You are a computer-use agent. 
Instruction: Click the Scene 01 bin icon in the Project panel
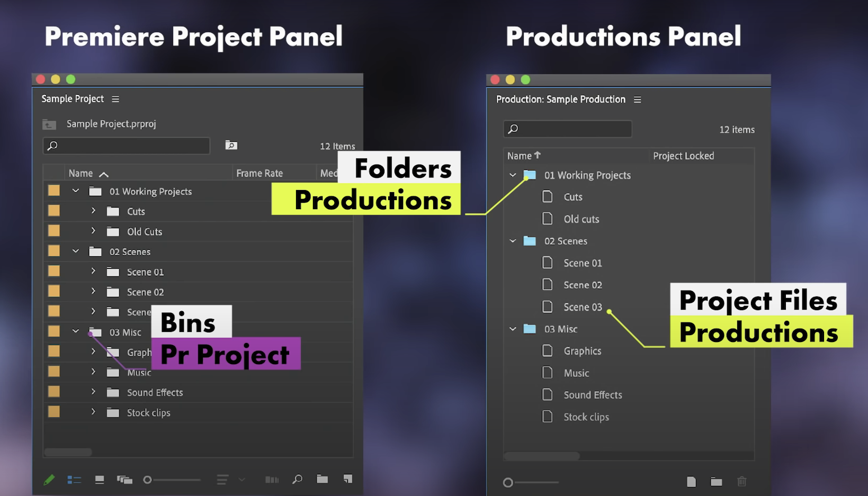[113, 272]
